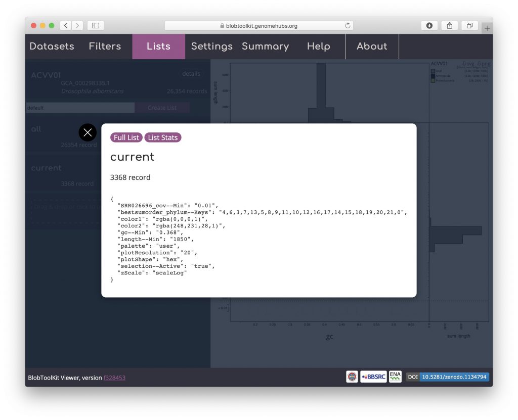Click the blobtoolkit.genomehubs.org address field
Viewport: 518px width, 420px height.
pyautogui.click(x=258, y=25)
